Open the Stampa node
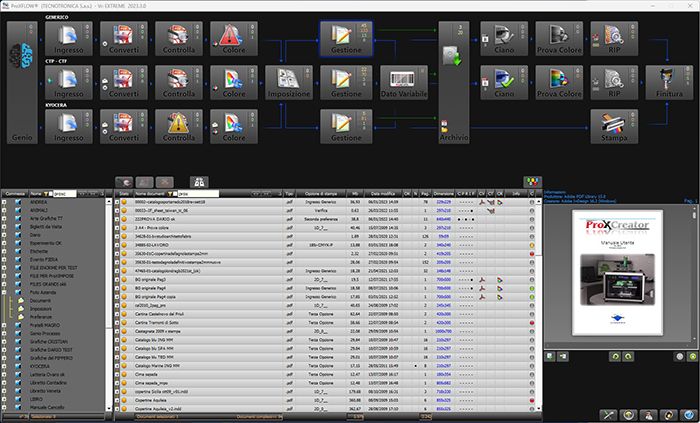This screenshot has height=423, width=700. [614, 127]
